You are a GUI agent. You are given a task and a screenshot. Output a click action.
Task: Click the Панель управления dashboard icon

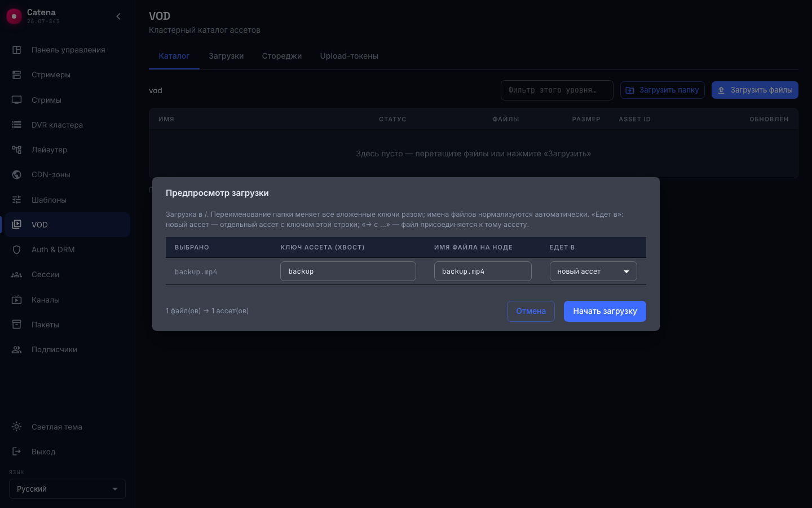pos(17,50)
